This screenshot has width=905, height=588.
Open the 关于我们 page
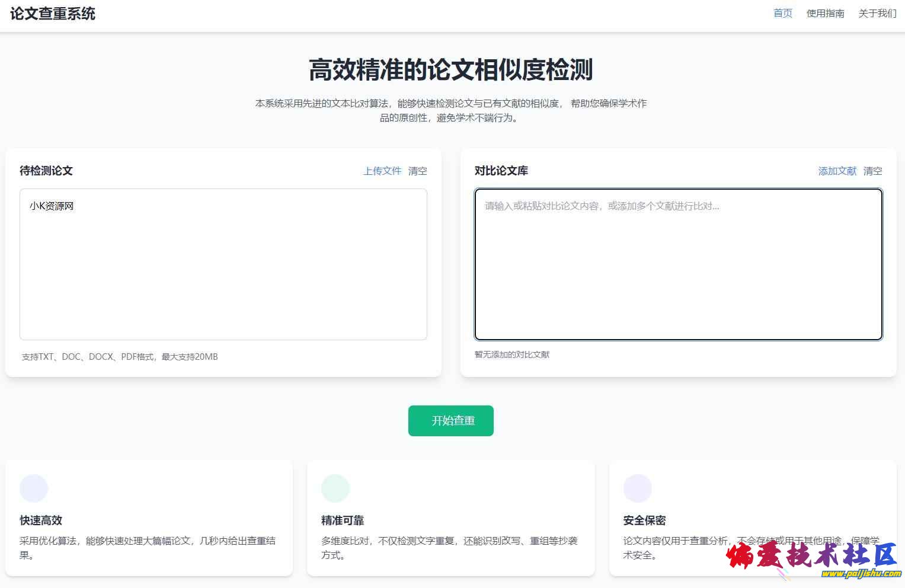pyautogui.click(x=877, y=14)
